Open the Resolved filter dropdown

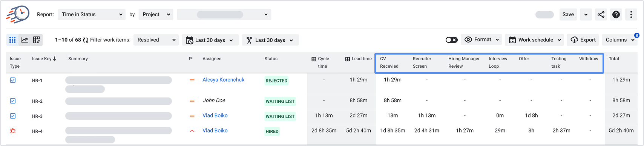click(156, 40)
